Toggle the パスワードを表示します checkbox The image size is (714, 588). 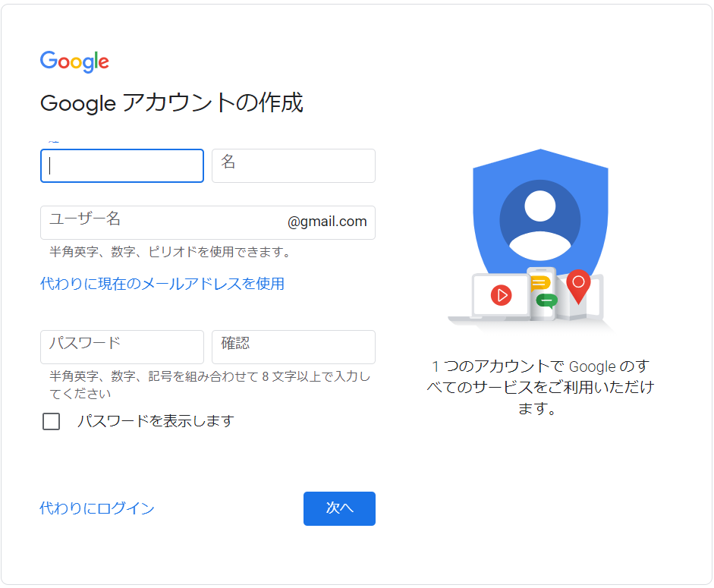click(51, 421)
